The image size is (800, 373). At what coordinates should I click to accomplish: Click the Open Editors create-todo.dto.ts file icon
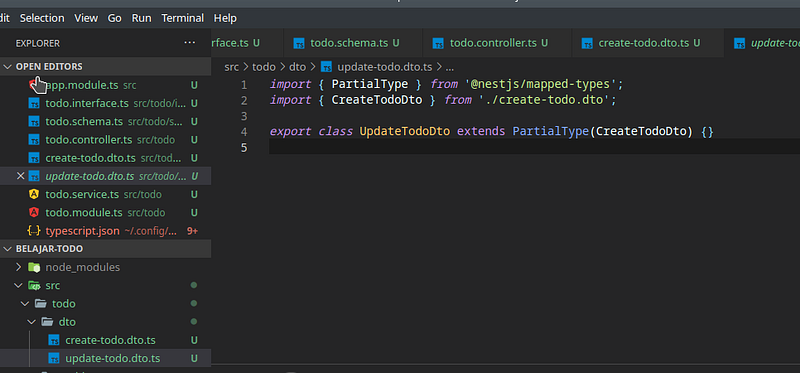34,158
